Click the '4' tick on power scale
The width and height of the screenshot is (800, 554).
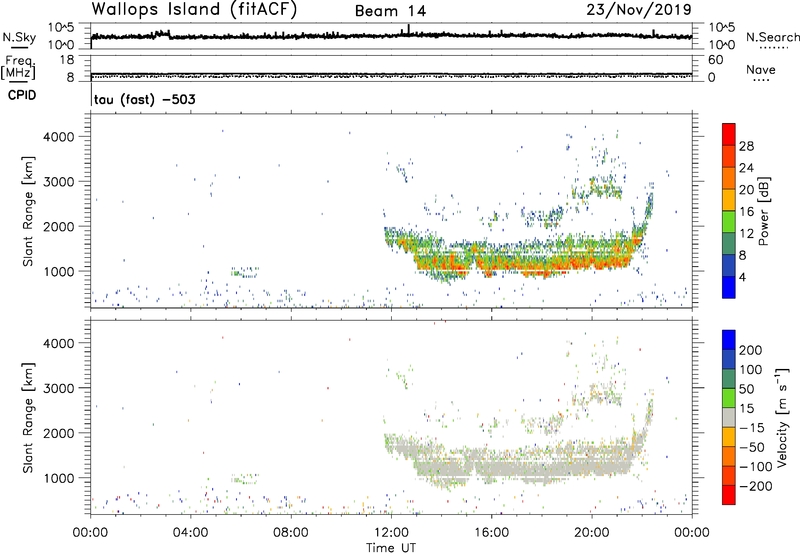pyautogui.click(x=743, y=277)
